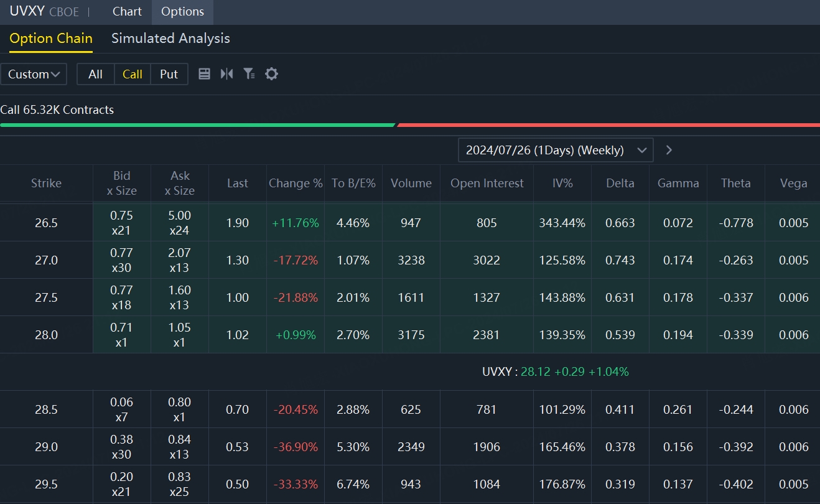Select the 29.0 strike row

(x=410, y=447)
